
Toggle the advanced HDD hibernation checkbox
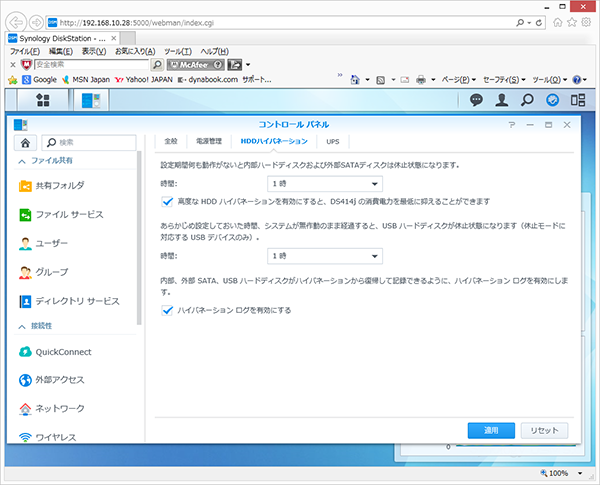pyautogui.click(x=167, y=201)
